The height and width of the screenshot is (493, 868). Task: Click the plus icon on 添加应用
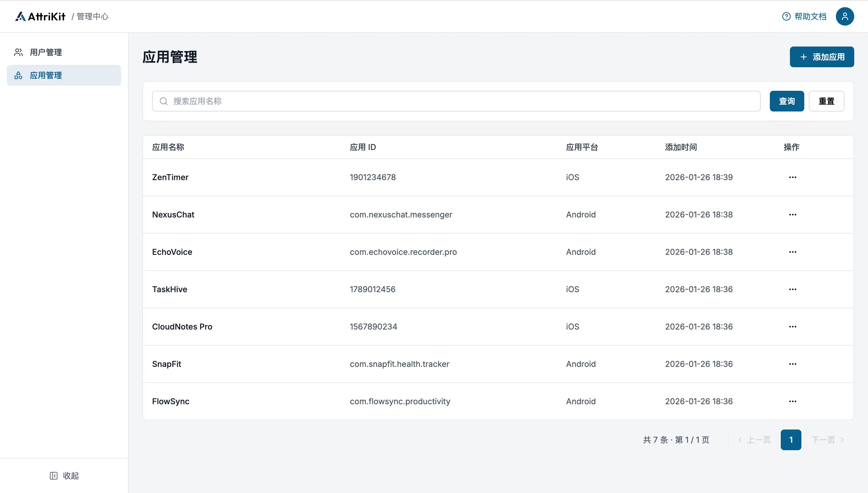coord(804,57)
